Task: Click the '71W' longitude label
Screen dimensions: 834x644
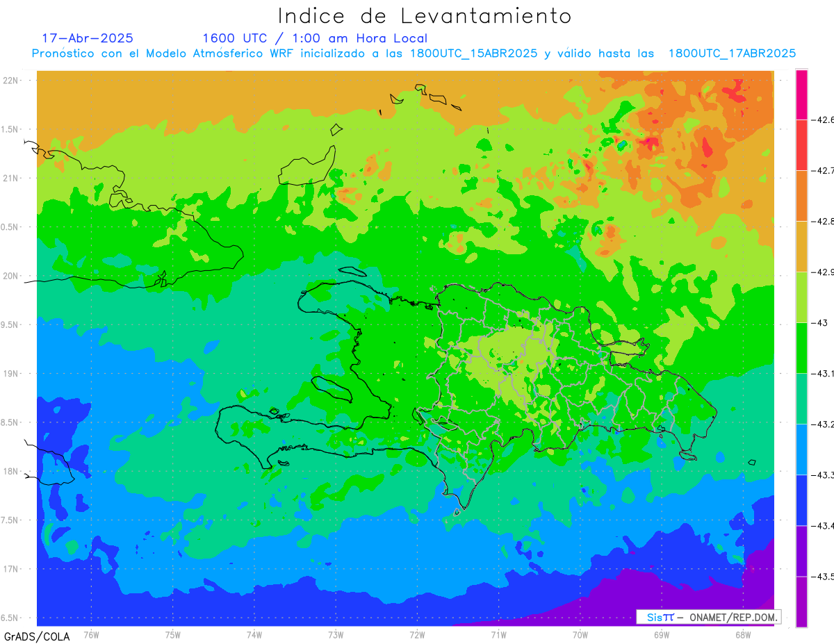Action: (x=498, y=634)
